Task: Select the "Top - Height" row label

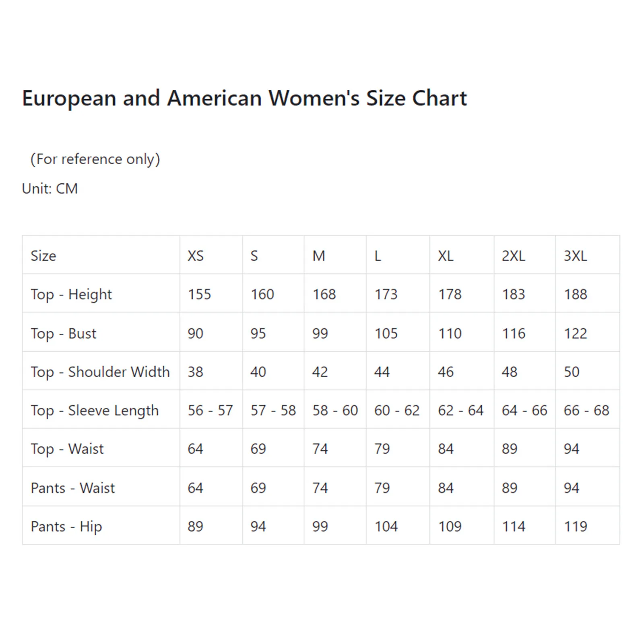Action: click(71, 295)
